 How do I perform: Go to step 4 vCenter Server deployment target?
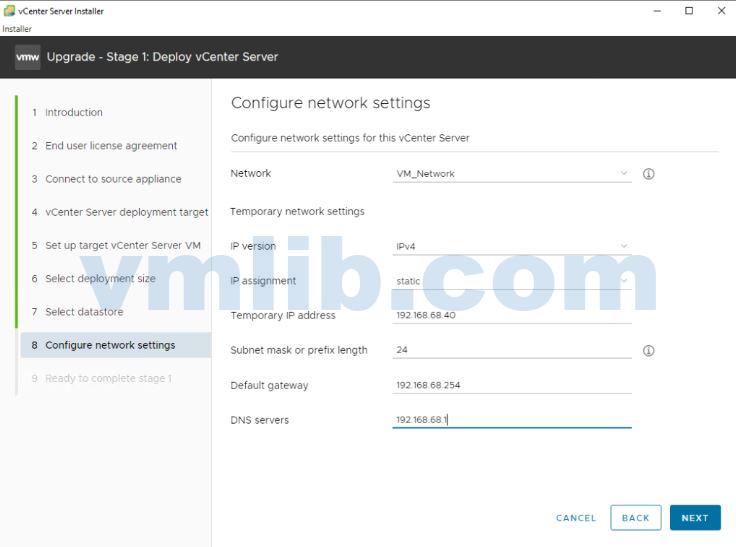pos(120,212)
